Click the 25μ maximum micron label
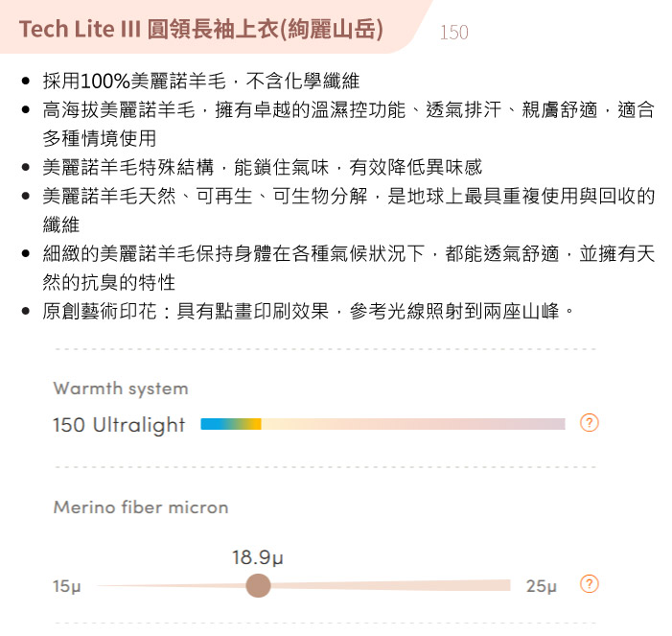 pos(541,586)
